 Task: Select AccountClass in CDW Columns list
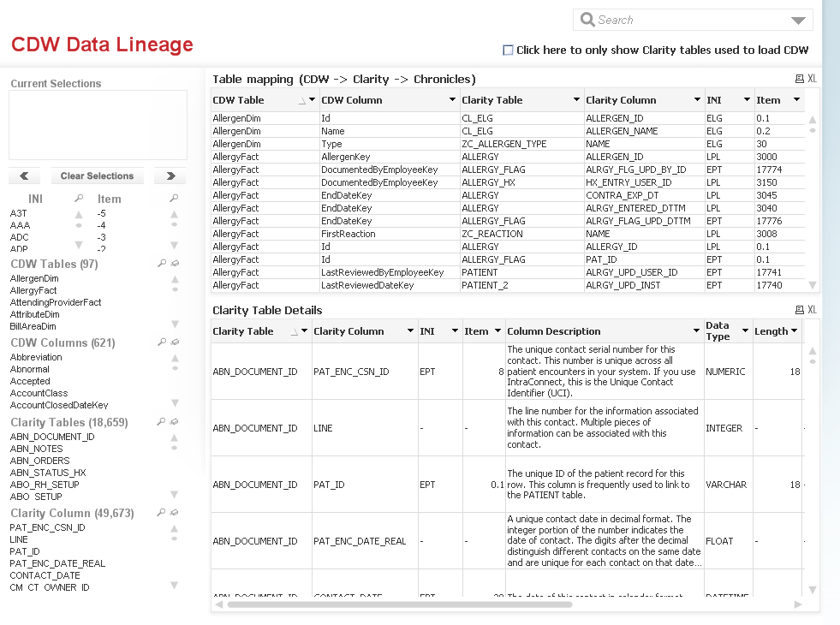(x=39, y=393)
